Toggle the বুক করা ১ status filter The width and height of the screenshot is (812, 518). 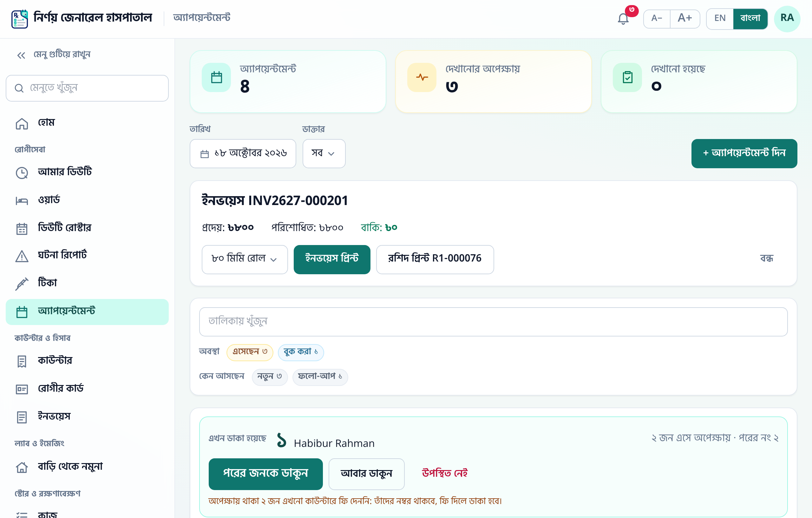point(301,352)
